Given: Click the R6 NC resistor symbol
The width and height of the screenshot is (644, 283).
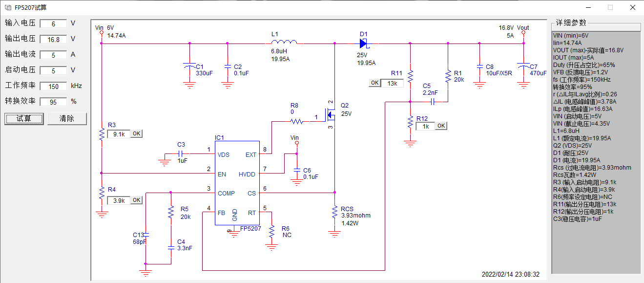Looking at the screenshot, I should [272, 231].
